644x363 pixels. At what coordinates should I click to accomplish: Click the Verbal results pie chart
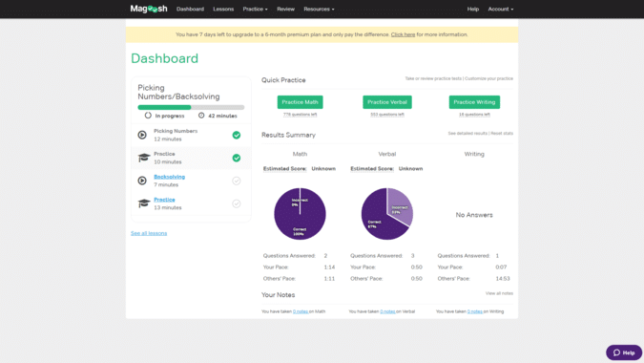point(387,214)
